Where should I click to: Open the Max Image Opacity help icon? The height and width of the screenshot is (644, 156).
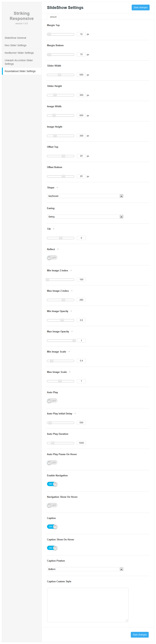[72, 331]
